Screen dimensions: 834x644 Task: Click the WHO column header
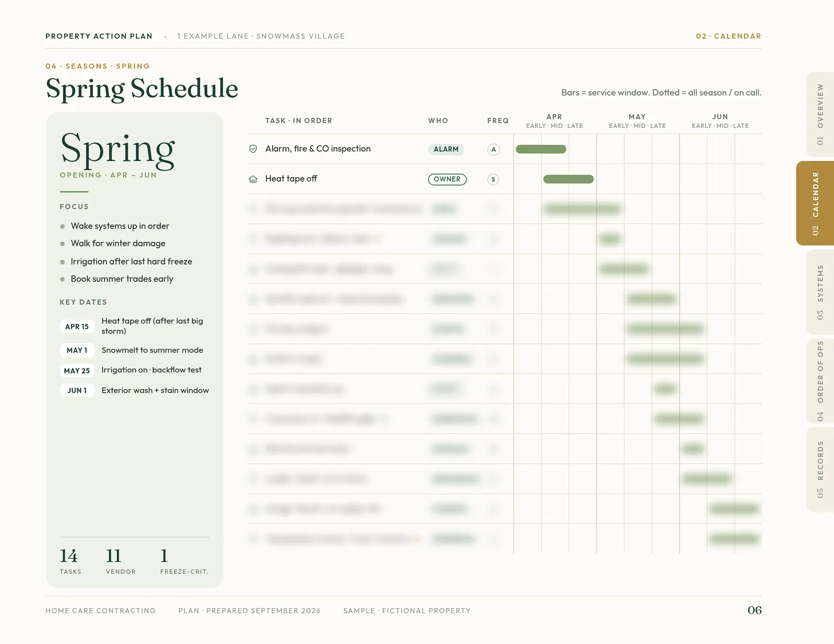pyautogui.click(x=438, y=121)
